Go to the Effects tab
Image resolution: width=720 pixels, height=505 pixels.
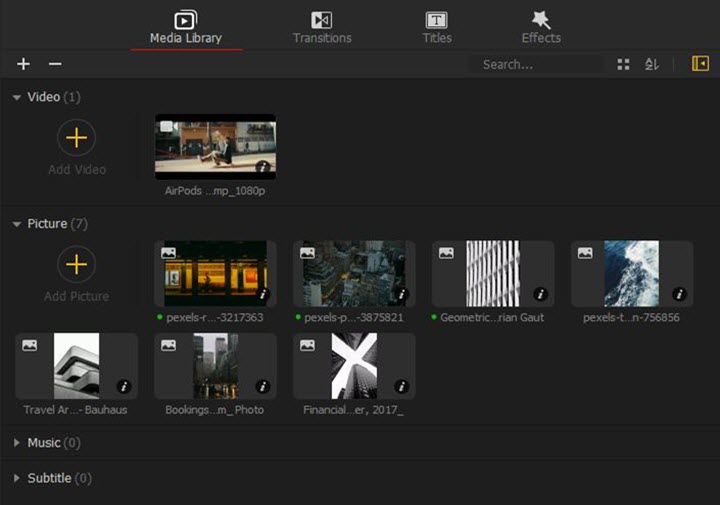541,27
